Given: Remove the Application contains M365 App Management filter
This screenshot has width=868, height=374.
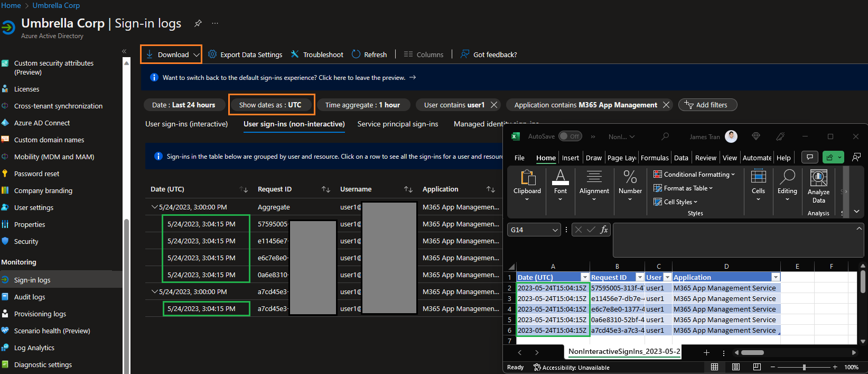Looking at the screenshot, I should pos(666,105).
